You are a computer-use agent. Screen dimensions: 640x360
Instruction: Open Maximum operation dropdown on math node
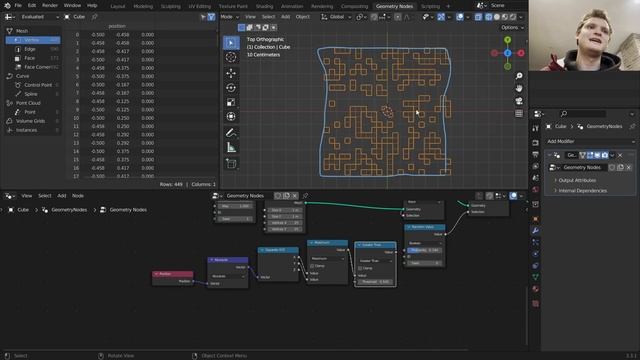click(328, 258)
